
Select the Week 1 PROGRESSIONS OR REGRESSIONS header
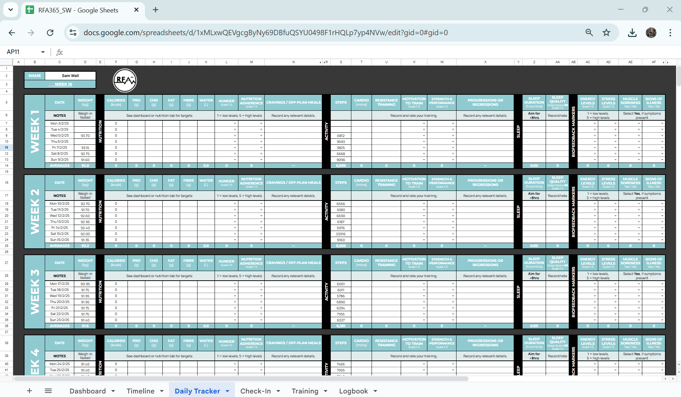pos(485,102)
